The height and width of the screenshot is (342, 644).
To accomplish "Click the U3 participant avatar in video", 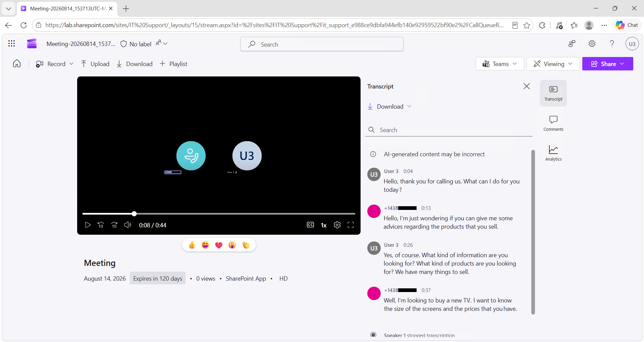I will (x=247, y=156).
